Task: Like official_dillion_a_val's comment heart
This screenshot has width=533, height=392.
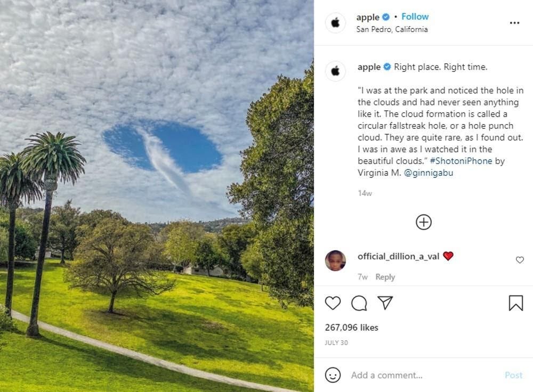Action: [x=520, y=260]
